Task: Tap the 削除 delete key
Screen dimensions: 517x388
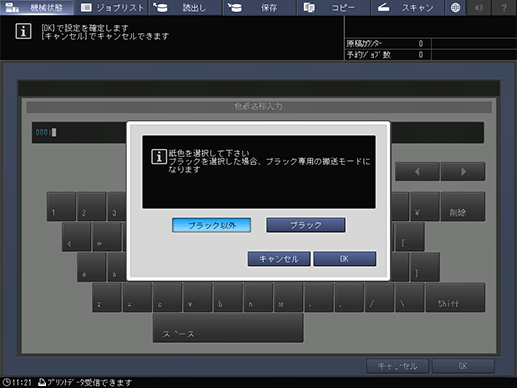Action: (x=463, y=206)
